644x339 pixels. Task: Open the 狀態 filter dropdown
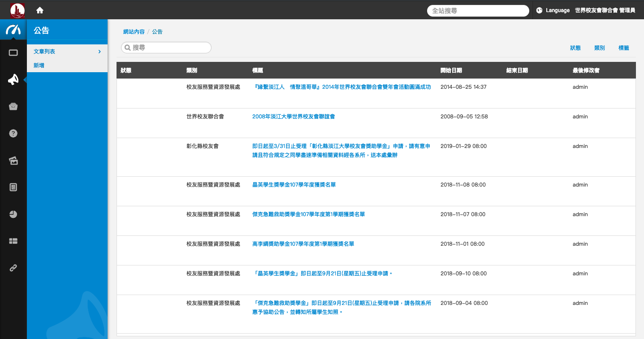pos(575,48)
